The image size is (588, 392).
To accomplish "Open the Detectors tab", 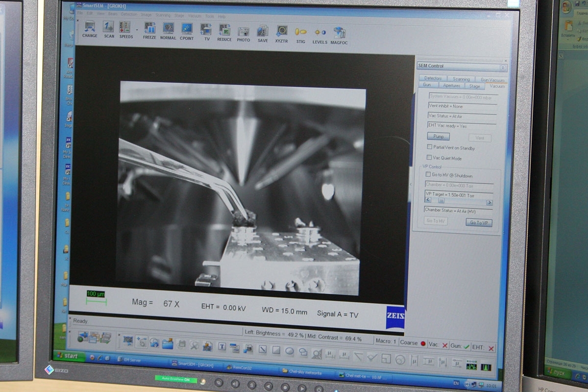I will click(x=433, y=78).
